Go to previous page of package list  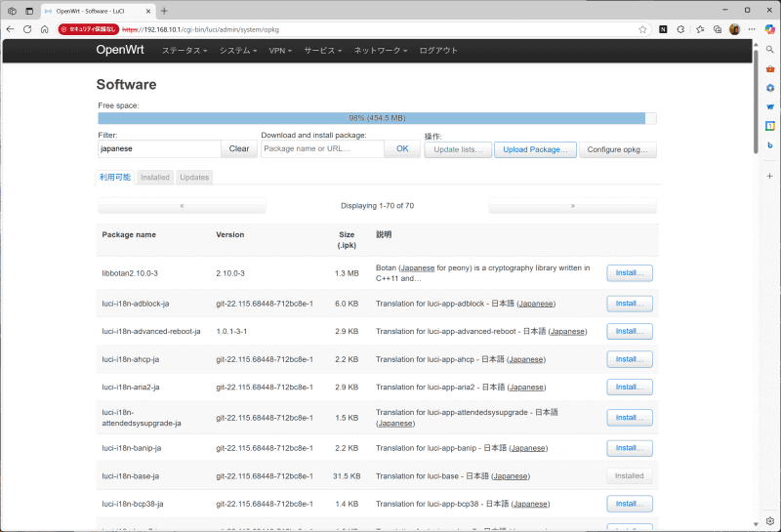pyautogui.click(x=182, y=205)
